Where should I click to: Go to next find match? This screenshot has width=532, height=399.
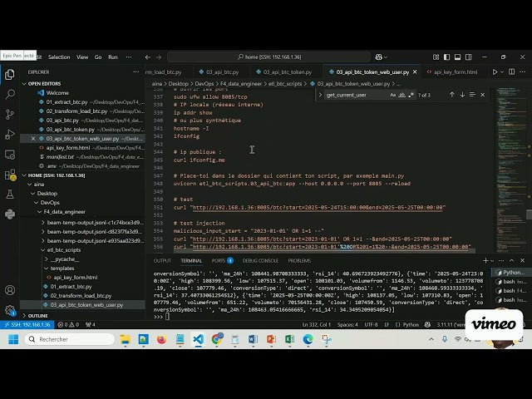coord(462,95)
